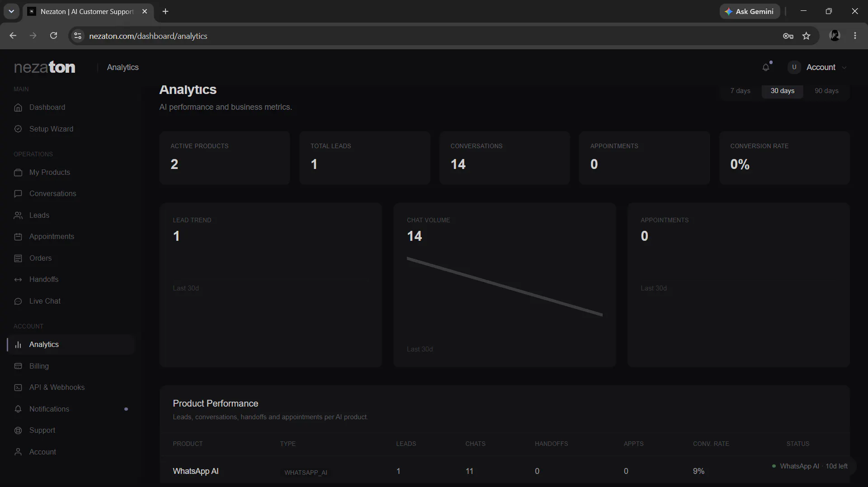Image resolution: width=868 pixels, height=487 pixels.
Task: Click the Orders list icon
Action: click(18, 258)
